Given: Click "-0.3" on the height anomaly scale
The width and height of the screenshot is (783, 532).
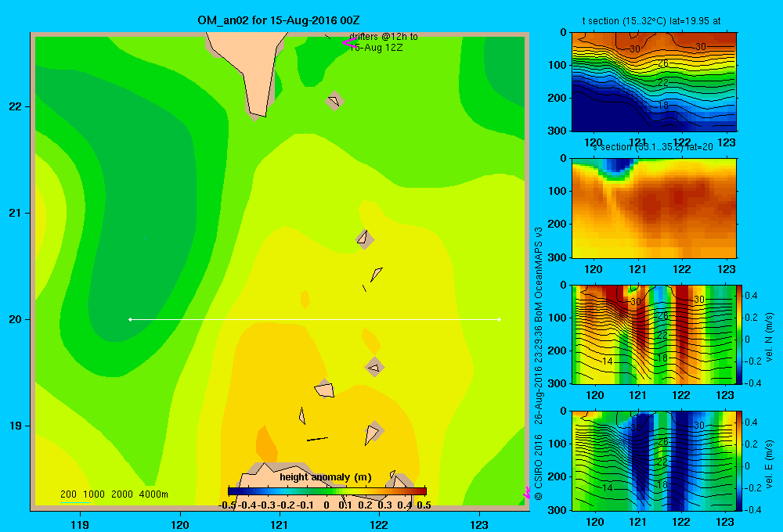Looking at the screenshot, I should point(267,505).
